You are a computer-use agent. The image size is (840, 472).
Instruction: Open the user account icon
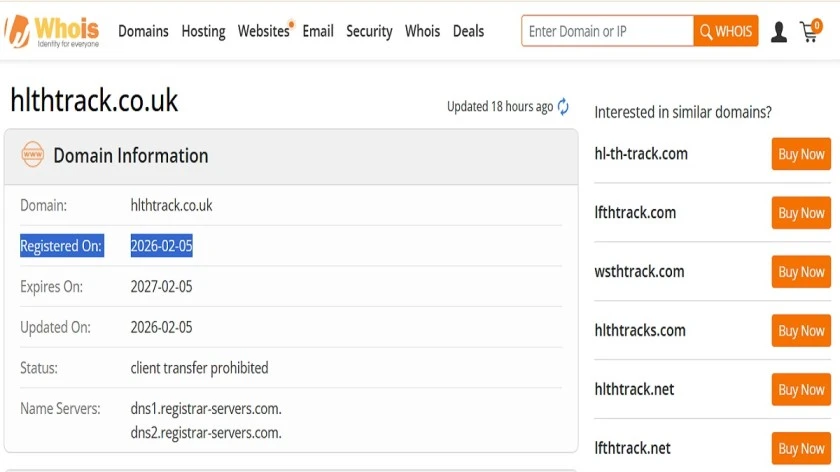[x=778, y=32]
